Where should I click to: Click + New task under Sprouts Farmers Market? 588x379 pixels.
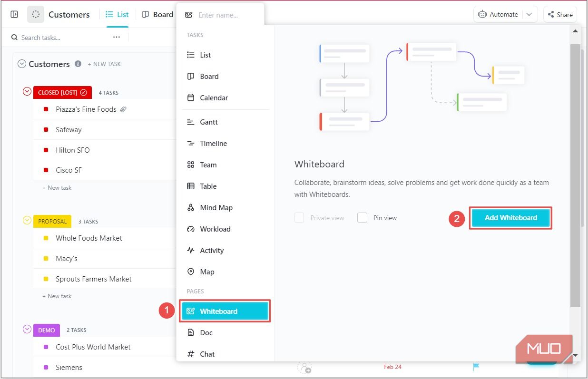pyautogui.click(x=57, y=296)
